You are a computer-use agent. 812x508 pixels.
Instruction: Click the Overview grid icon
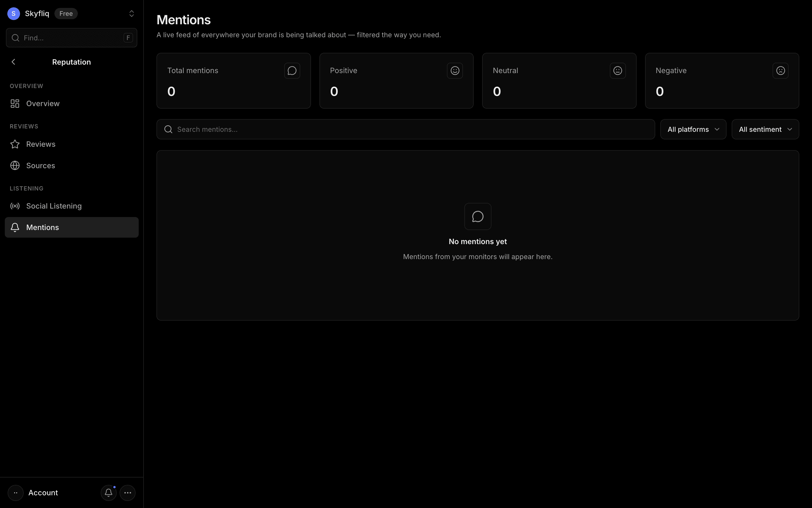coord(15,104)
